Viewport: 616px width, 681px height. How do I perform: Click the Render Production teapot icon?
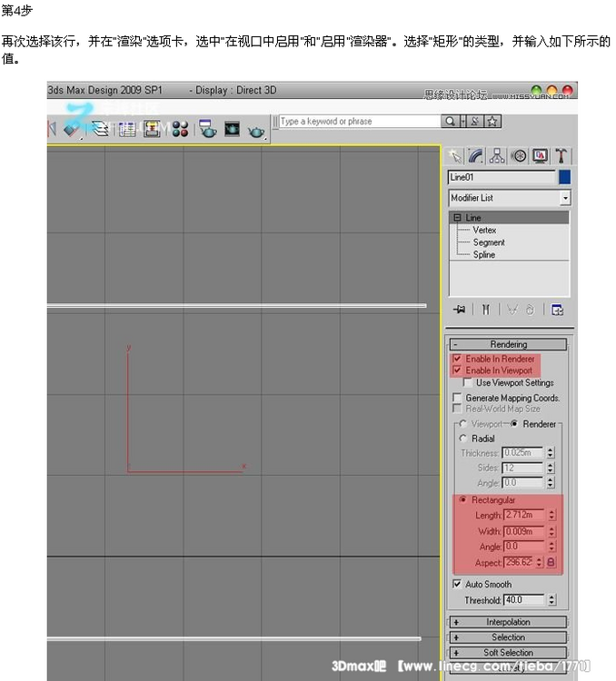pos(256,131)
